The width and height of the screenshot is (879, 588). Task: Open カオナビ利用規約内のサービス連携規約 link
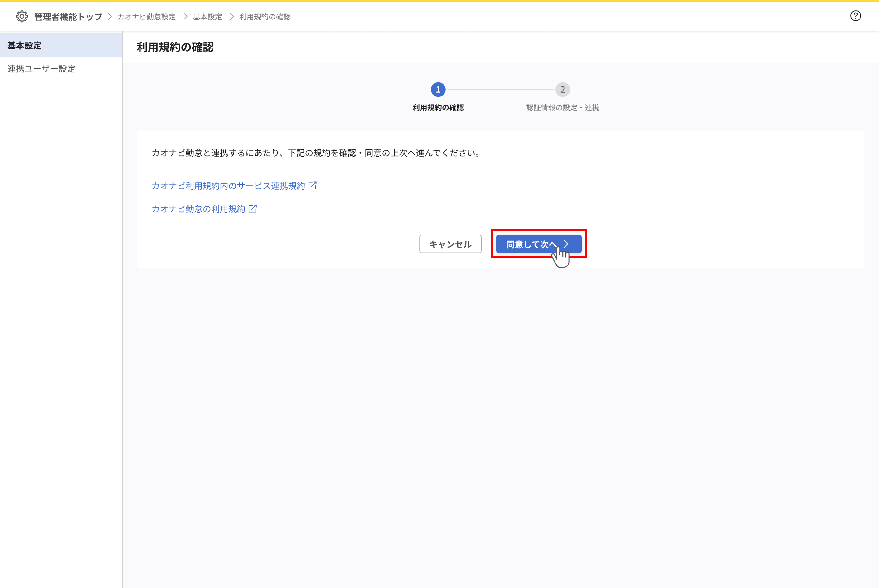(x=228, y=186)
